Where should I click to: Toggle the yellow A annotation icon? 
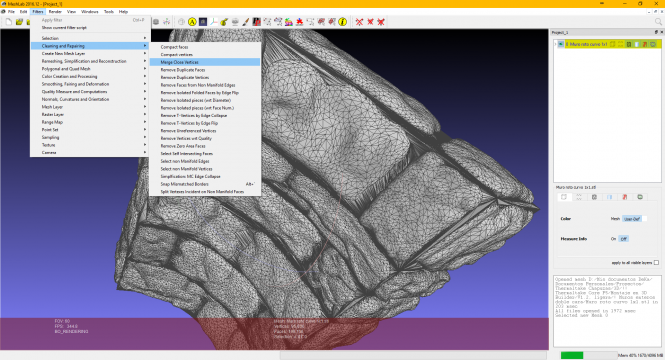click(192, 22)
